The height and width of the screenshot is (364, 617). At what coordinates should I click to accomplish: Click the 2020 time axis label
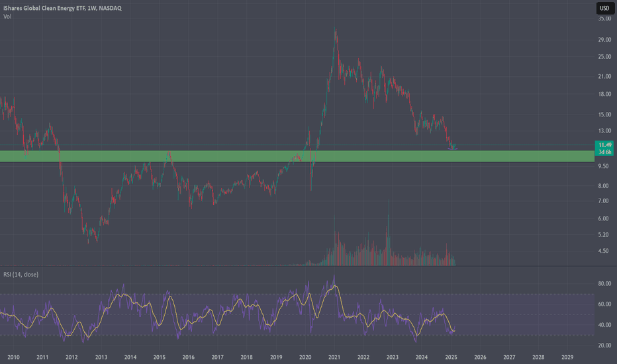(305, 357)
